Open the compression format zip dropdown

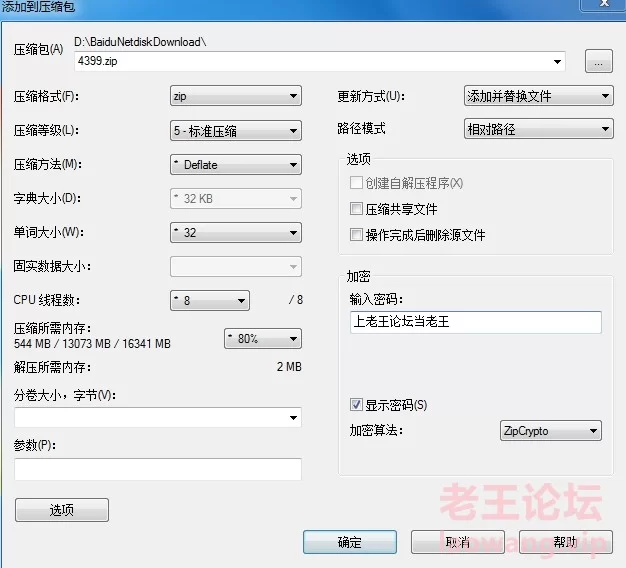(236, 96)
